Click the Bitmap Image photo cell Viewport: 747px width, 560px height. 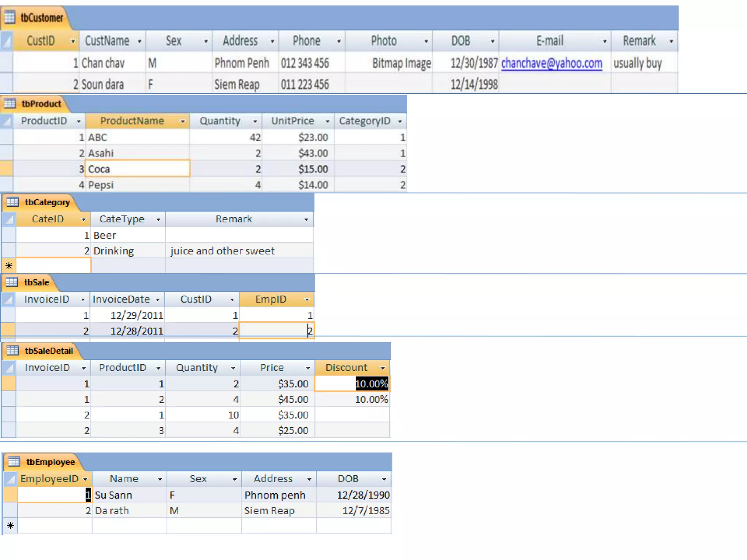(x=401, y=63)
